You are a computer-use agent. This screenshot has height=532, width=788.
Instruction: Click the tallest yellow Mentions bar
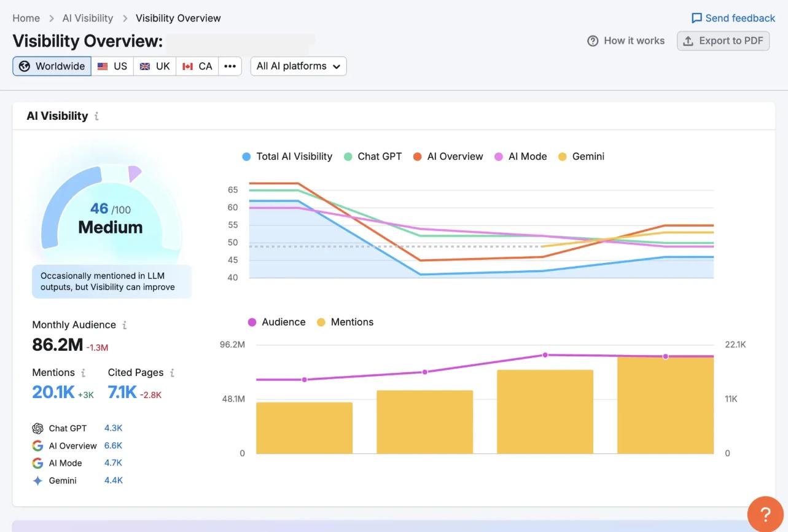pyautogui.click(x=665, y=405)
